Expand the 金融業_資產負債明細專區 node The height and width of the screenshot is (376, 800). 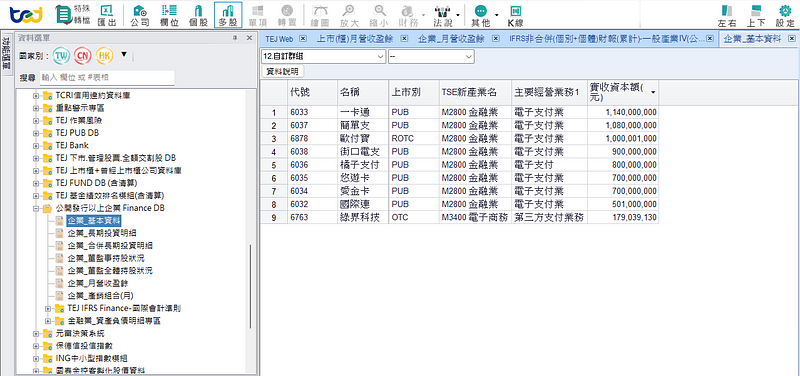click(x=48, y=321)
